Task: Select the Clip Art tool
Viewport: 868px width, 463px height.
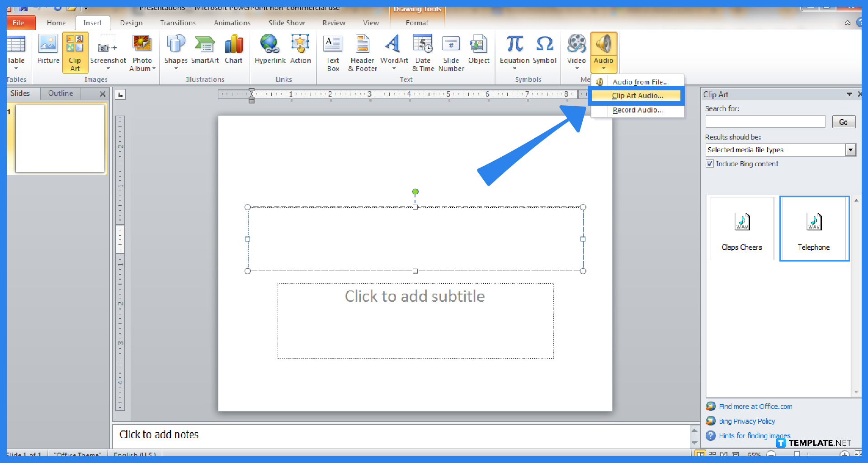Action: (75, 52)
